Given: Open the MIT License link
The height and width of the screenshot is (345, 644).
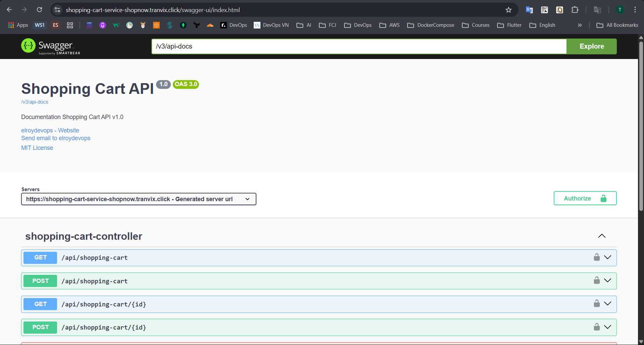Looking at the screenshot, I should pyautogui.click(x=37, y=148).
